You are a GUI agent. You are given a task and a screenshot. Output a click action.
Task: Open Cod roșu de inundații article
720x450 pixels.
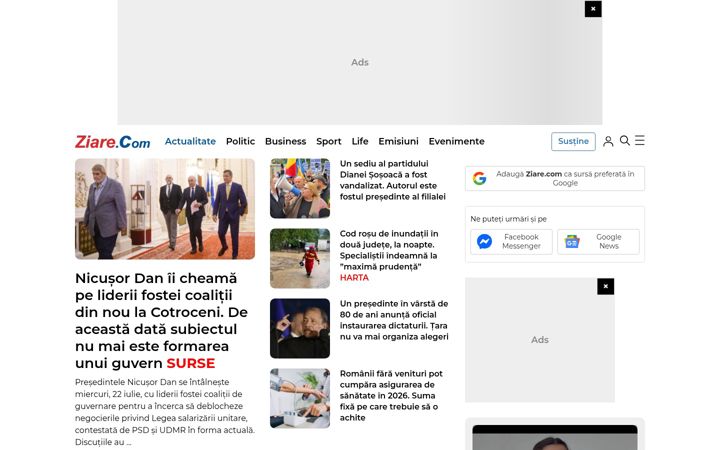tap(388, 255)
